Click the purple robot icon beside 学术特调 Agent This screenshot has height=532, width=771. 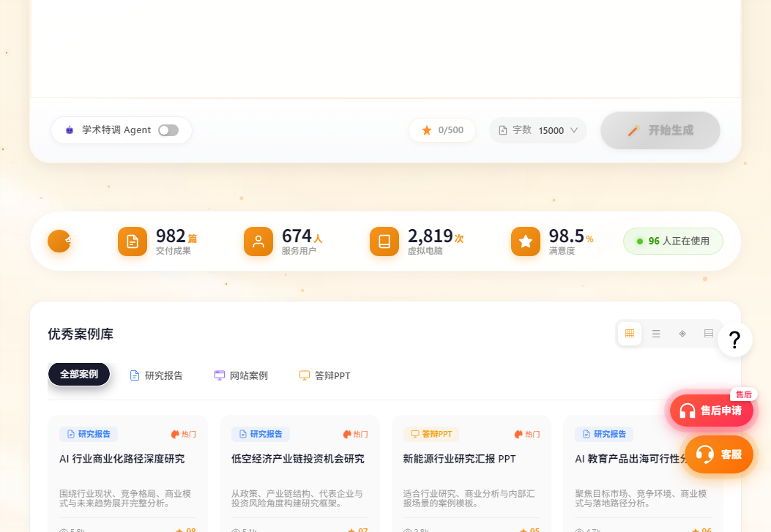click(70, 130)
